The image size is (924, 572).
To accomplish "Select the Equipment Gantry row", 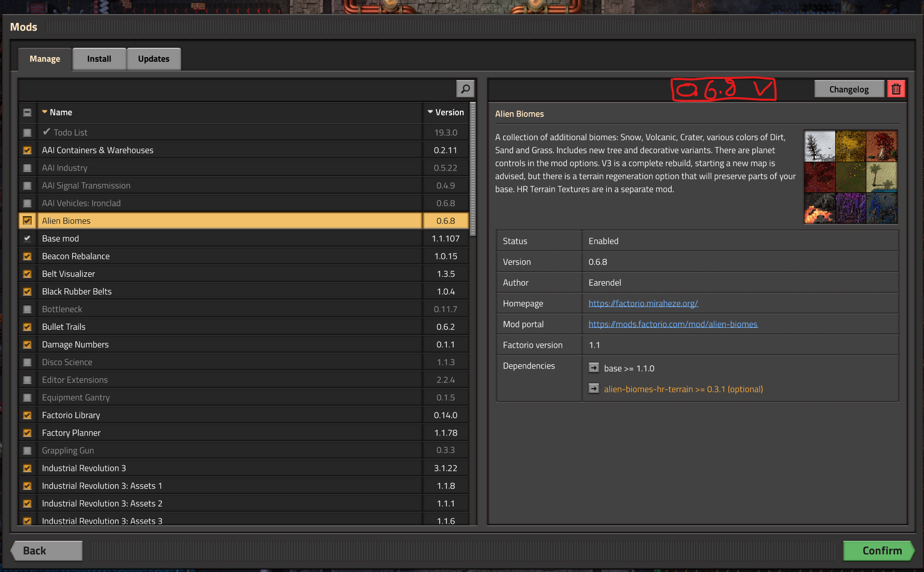I will (244, 397).
